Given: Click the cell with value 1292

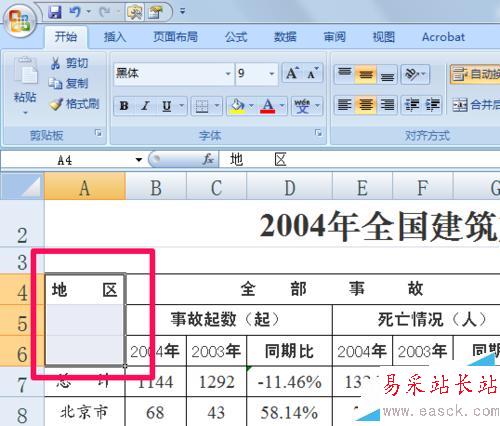Looking at the screenshot, I should pos(217,382).
